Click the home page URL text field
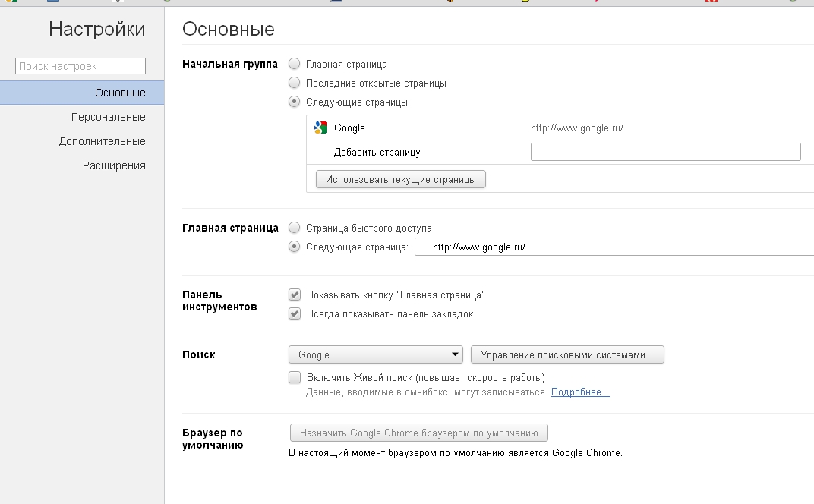814x504 pixels. point(615,247)
